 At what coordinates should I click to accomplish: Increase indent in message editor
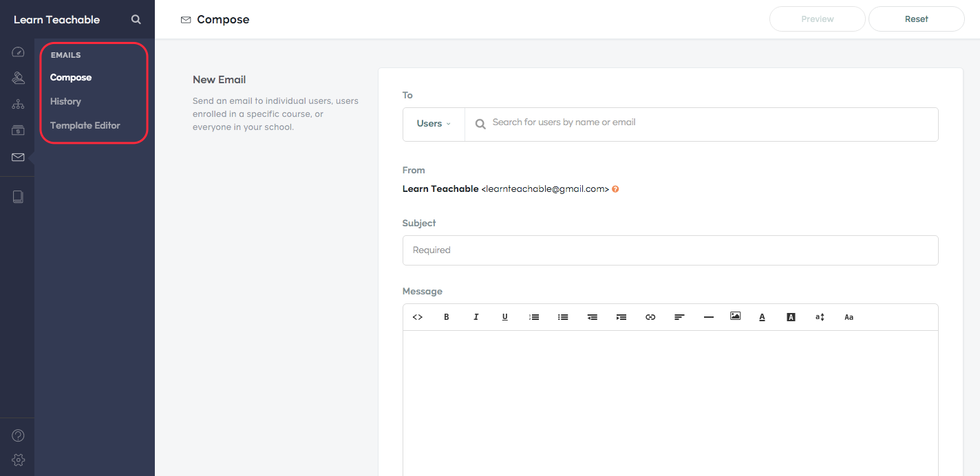pyautogui.click(x=621, y=317)
